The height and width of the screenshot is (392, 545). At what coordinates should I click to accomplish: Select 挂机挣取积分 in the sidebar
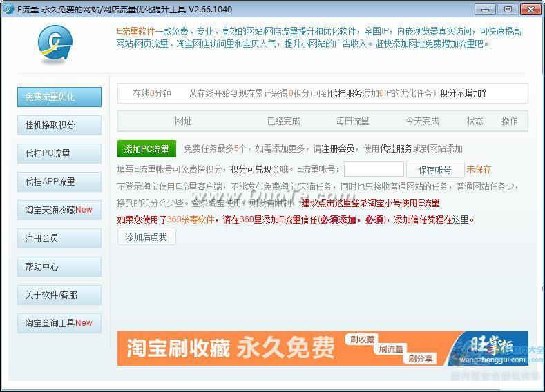tap(59, 125)
